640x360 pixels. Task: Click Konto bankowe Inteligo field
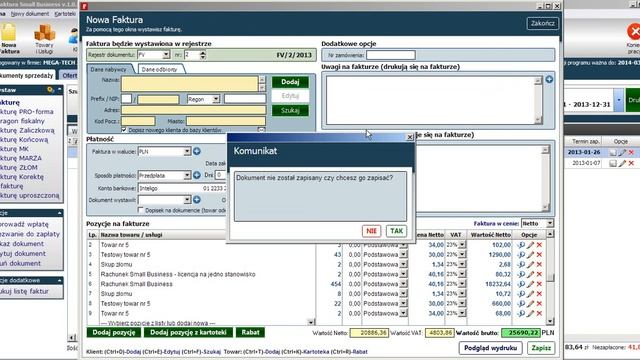click(x=182, y=188)
